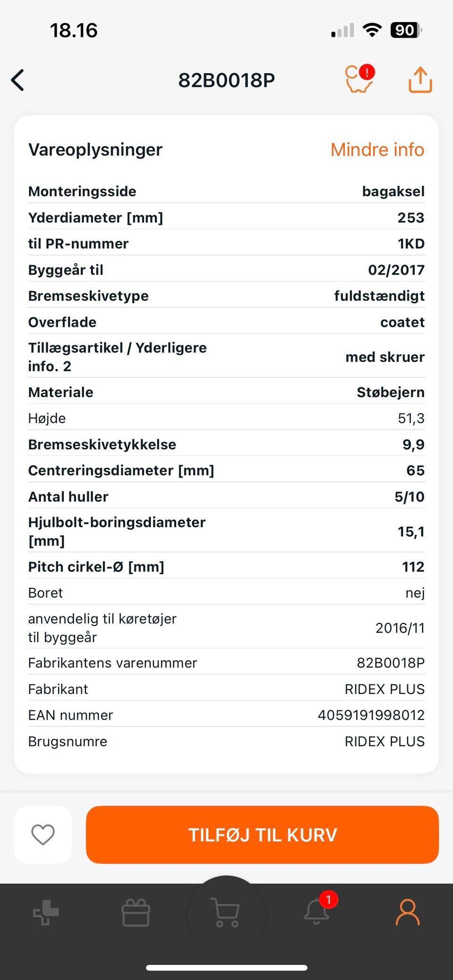Screen dimensions: 453x980
Task: Tap the share icon in the header
Action: (x=419, y=80)
